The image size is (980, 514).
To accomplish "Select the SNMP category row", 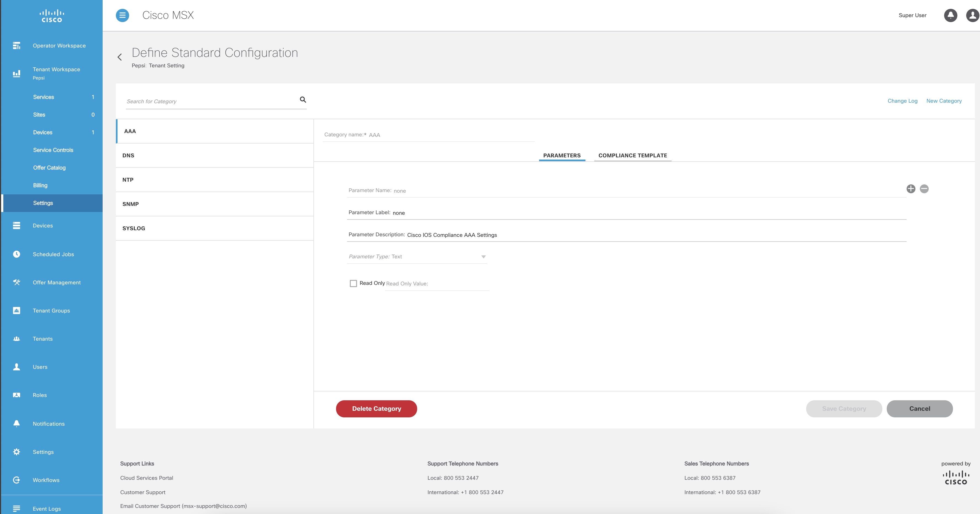I will click(215, 204).
